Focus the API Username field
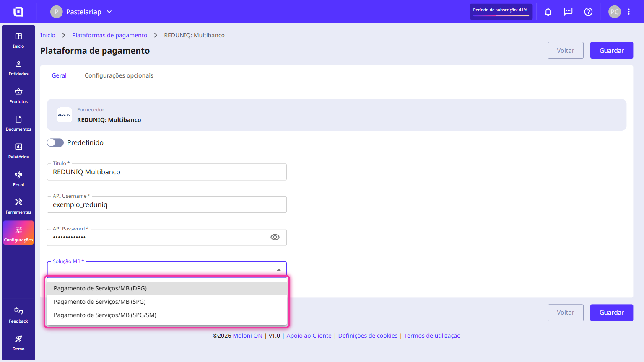Screen dimensions: 644x362 point(167,204)
